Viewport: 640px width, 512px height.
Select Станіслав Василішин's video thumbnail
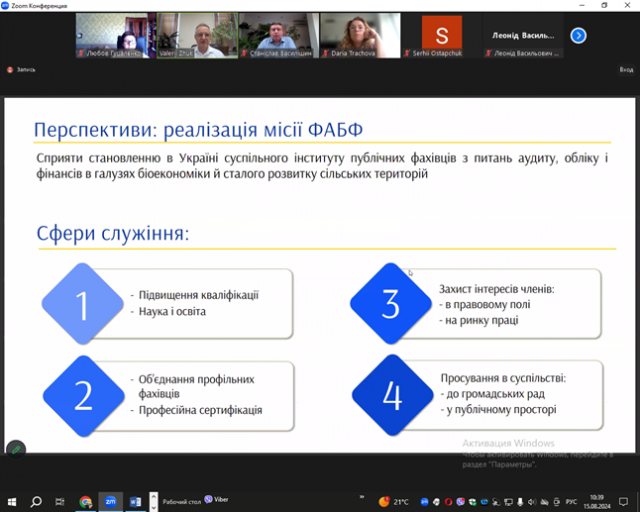[279, 36]
